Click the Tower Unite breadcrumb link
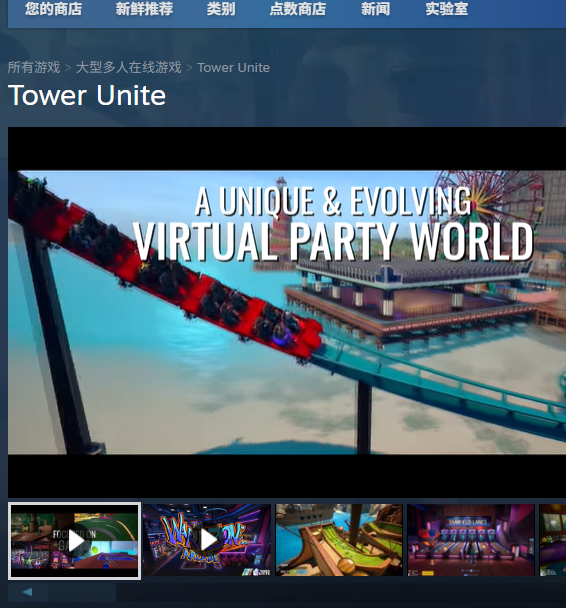The height and width of the screenshot is (608, 566). tap(233, 68)
